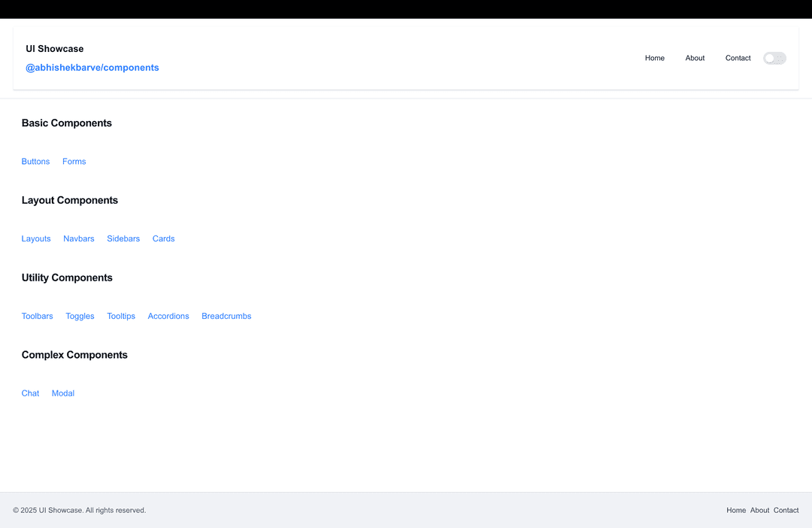This screenshot has height=528, width=812.
Task: Select About from the navbar
Action: (x=695, y=58)
